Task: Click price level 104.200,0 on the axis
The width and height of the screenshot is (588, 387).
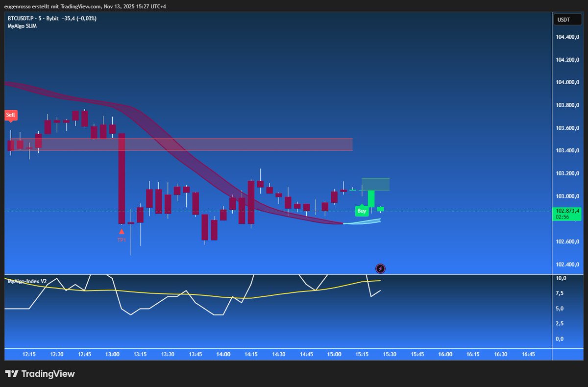Action: (x=567, y=60)
